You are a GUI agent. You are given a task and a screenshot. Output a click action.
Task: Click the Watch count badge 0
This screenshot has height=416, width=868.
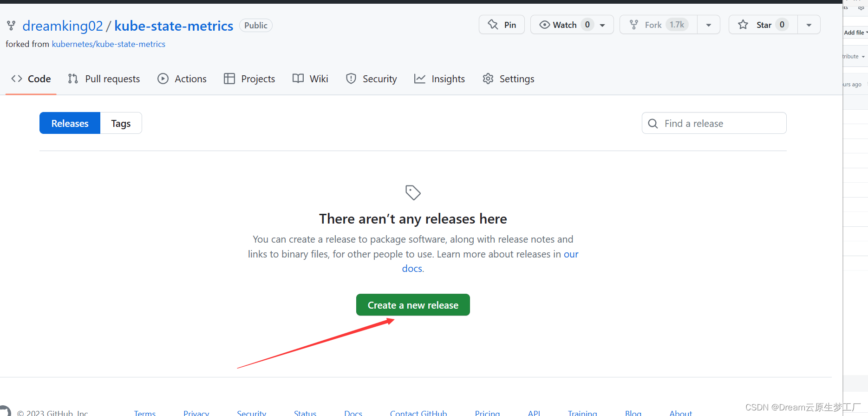[x=587, y=25]
